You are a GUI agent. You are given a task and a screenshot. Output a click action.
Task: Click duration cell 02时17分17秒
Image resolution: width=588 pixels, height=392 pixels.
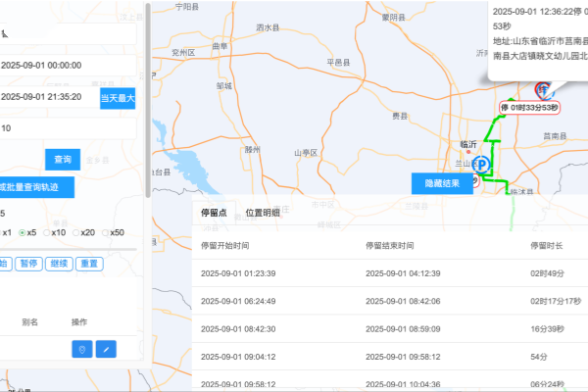tap(556, 301)
